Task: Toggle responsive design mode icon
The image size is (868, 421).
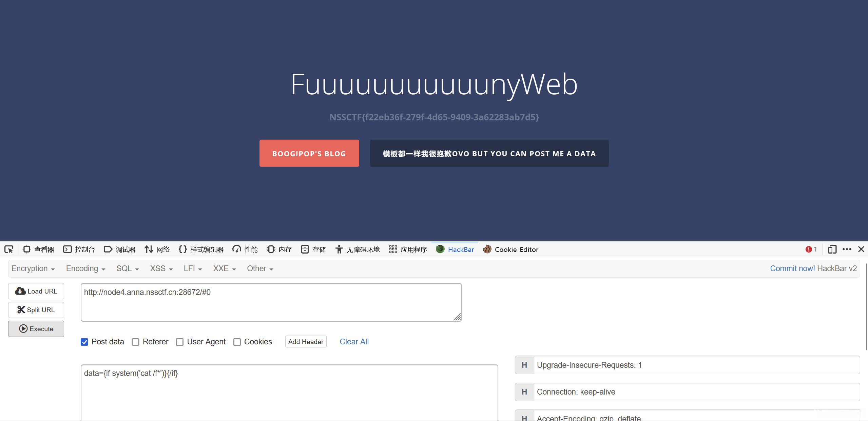Action: tap(832, 249)
